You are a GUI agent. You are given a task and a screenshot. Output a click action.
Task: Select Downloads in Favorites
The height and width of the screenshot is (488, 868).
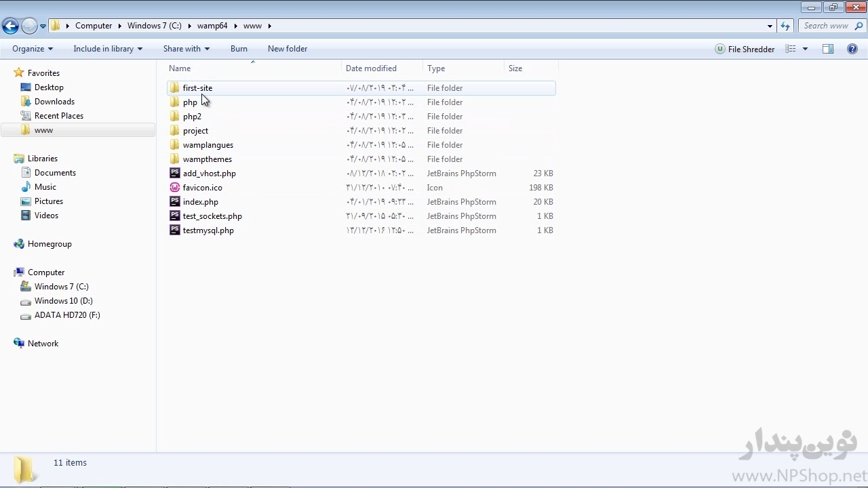coord(54,102)
